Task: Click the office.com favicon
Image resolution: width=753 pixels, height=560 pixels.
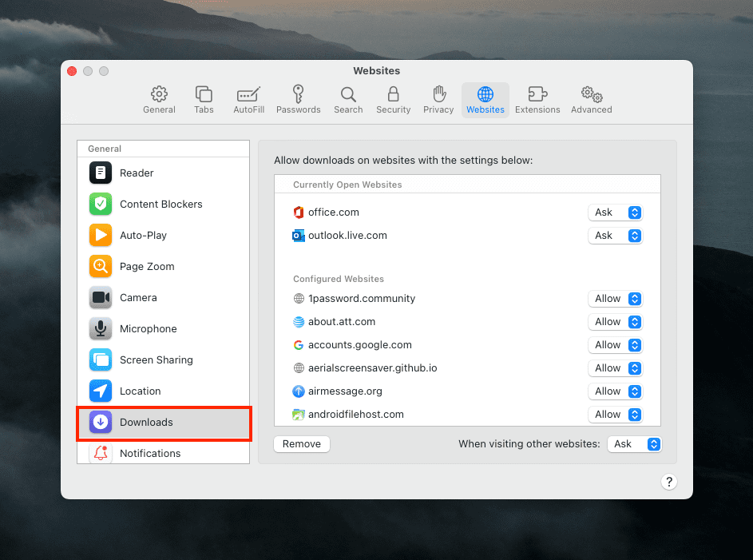Action: tap(298, 212)
